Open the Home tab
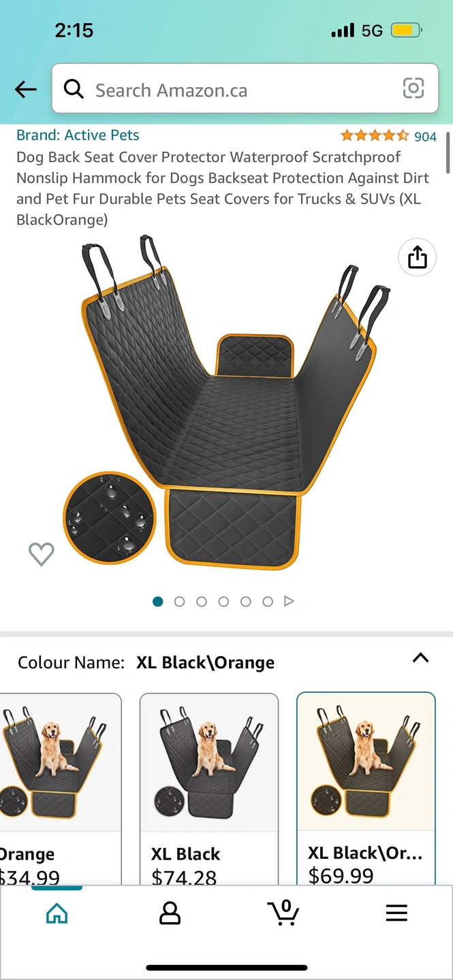 point(57,913)
